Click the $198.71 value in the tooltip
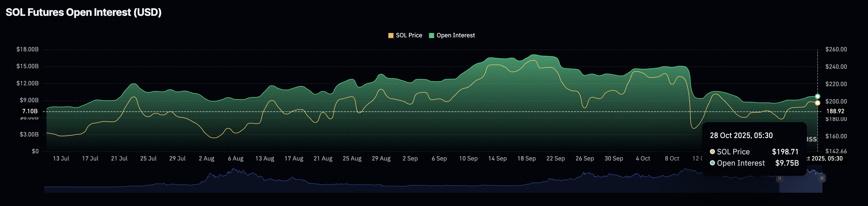Screen dimensions: 868x206 [785, 152]
